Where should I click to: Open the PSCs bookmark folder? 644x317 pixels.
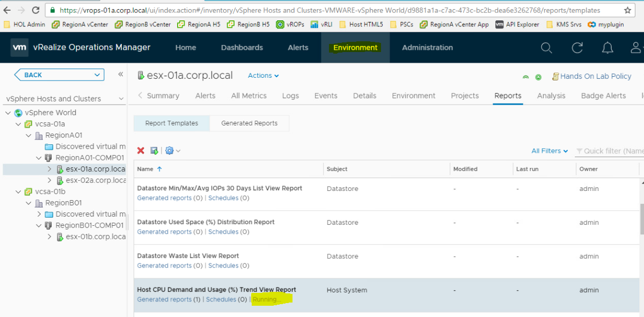pyautogui.click(x=401, y=24)
